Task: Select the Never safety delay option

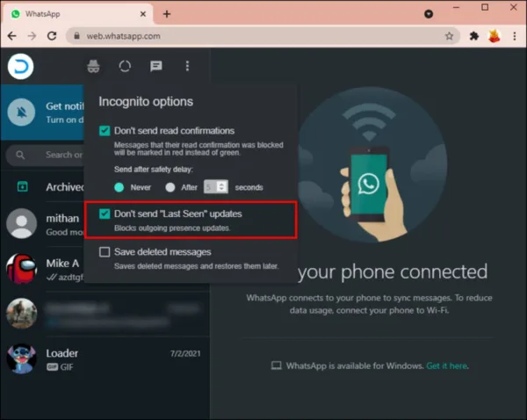Action: (119, 187)
